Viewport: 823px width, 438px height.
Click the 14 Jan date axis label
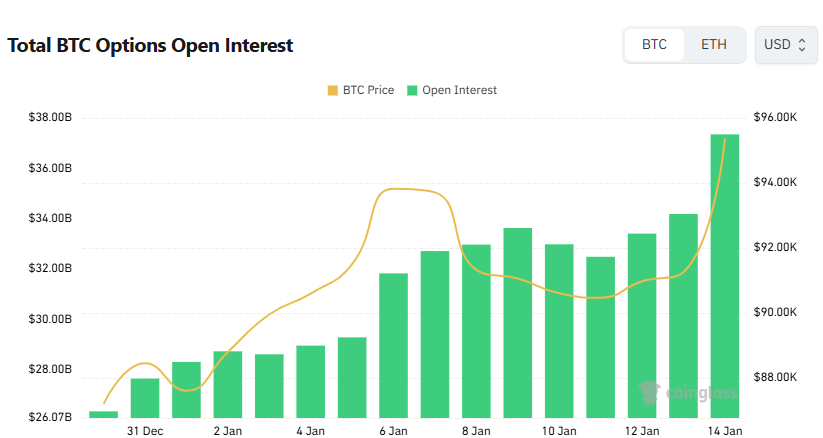click(x=724, y=431)
